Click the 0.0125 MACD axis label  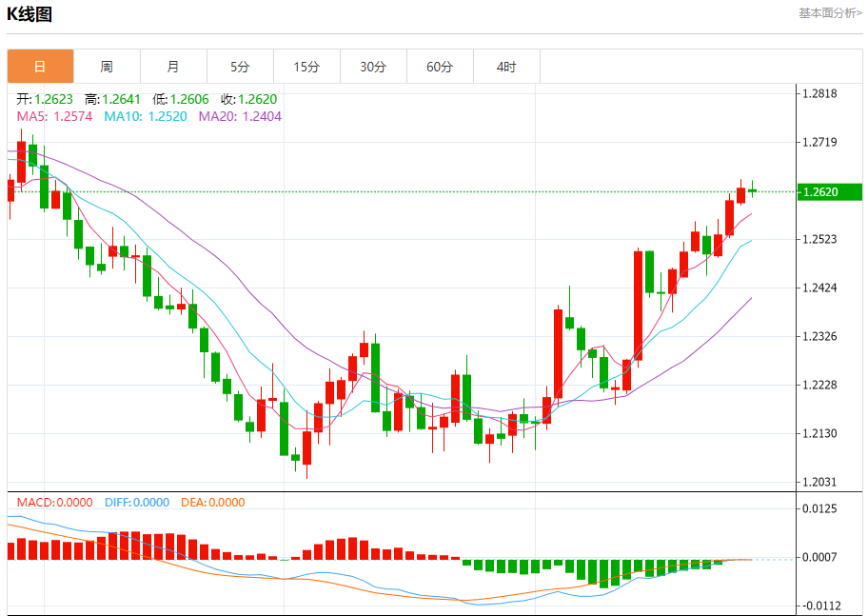point(819,508)
